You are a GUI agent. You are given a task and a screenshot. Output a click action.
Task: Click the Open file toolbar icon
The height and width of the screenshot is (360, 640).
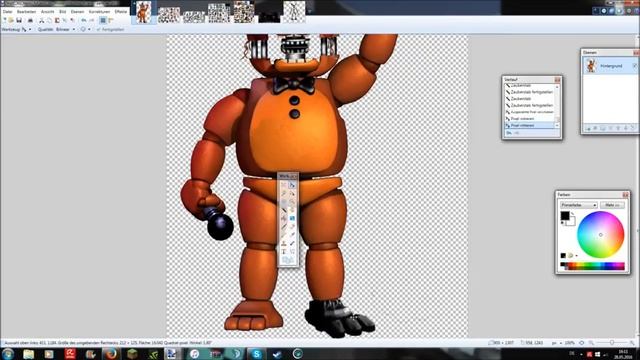pyautogui.click(x=11, y=20)
